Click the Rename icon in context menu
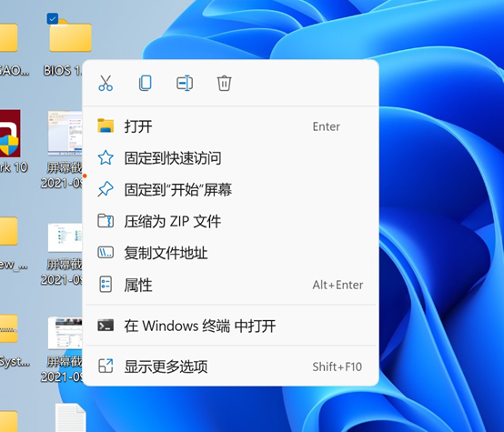Image resolution: width=504 pixels, height=432 pixels. 185,84
